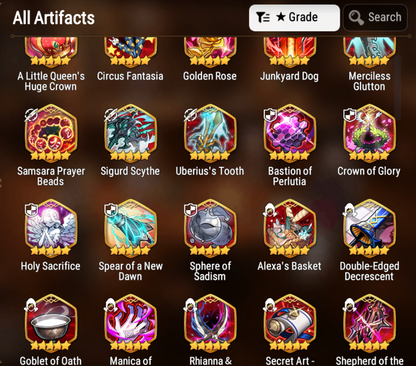Select the Crown of Glory artifact
The height and width of the screenshot is (366, 416).
coord(369,133)
